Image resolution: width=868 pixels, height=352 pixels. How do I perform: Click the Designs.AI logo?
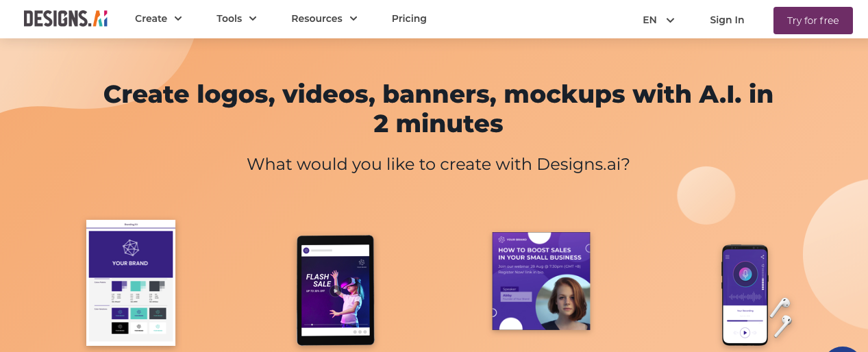(66, 19)
